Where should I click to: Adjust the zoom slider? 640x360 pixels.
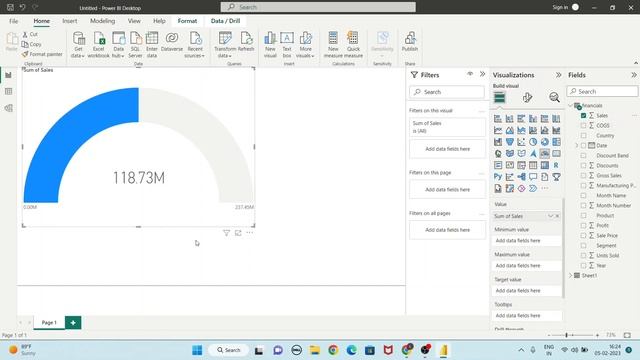pos(567,335)
